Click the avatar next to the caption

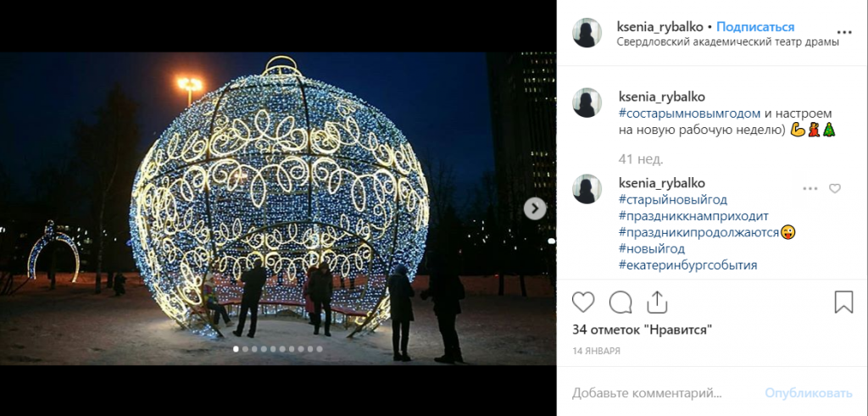[587, 103]
